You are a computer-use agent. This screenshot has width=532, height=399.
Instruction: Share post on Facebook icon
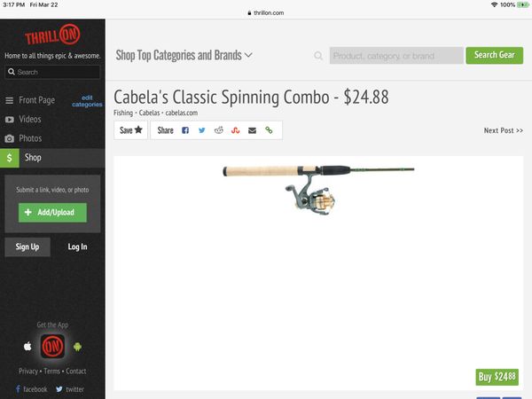[185, 130]
